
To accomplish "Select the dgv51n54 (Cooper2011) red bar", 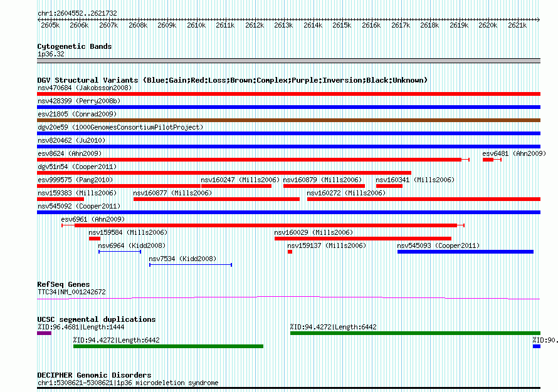I will point(224,173).
